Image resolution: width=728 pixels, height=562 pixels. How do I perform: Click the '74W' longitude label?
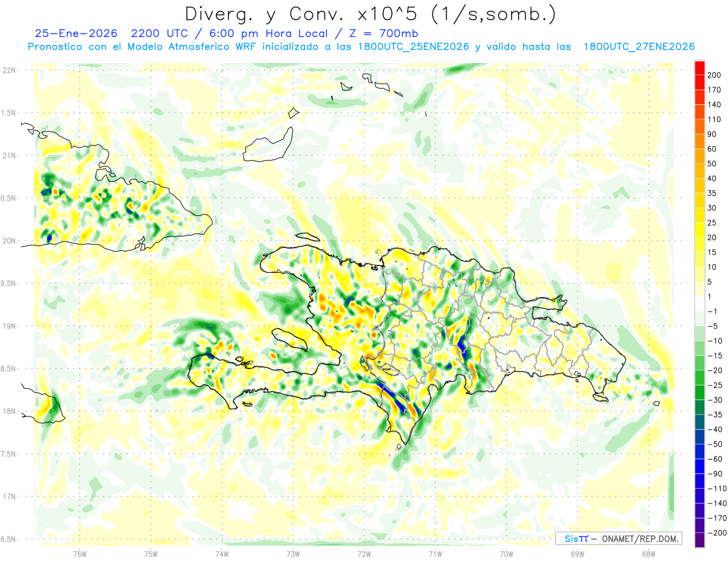point(222,554)
